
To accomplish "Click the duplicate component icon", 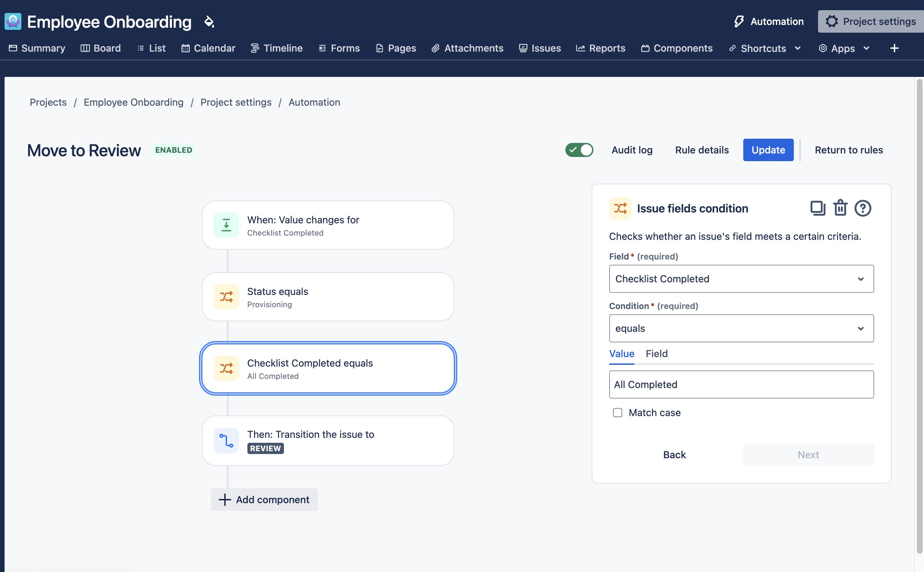I will click(817, 208).
